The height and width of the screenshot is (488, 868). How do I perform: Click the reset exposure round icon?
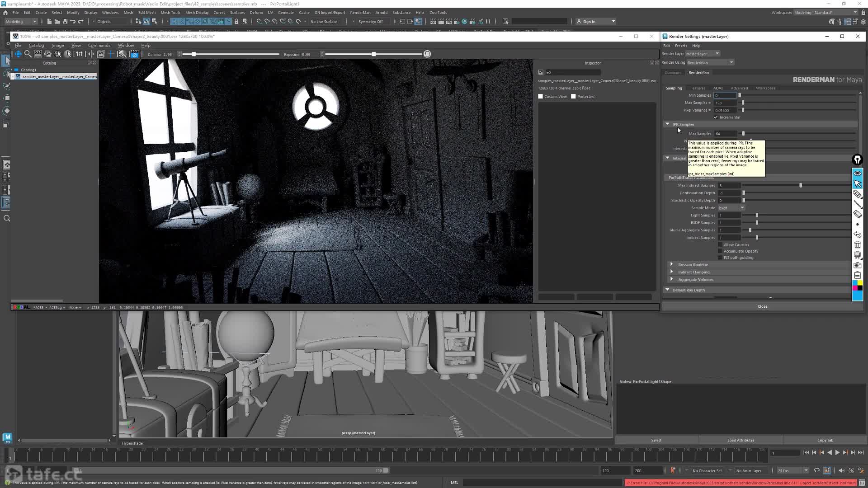coord(427,54)
